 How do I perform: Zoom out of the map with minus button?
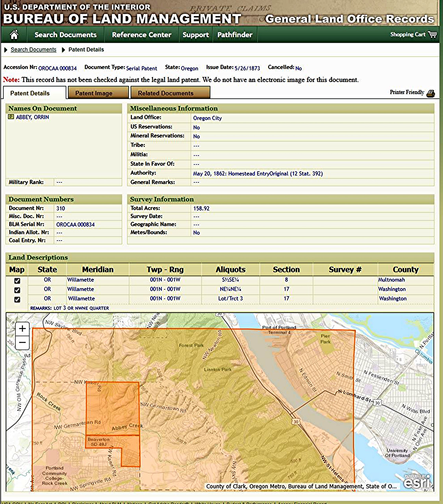(22, 342)
